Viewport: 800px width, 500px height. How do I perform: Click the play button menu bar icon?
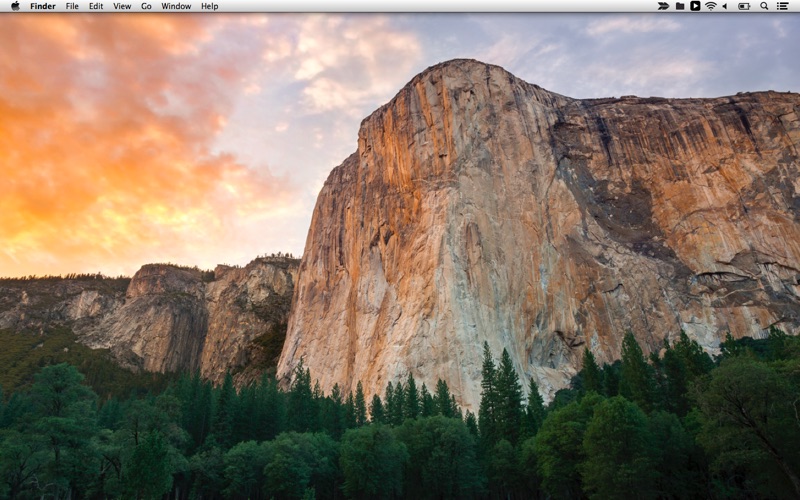tap(695, 6)
